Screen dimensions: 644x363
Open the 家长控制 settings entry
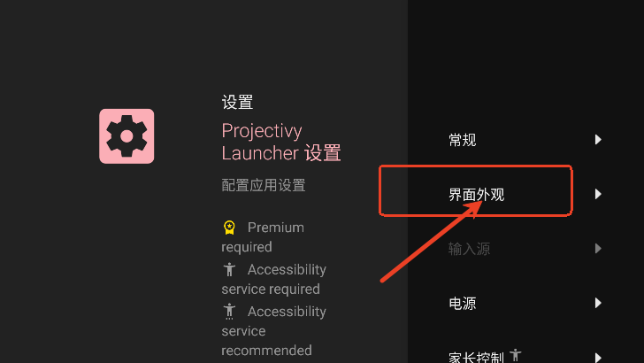[525, 356]
